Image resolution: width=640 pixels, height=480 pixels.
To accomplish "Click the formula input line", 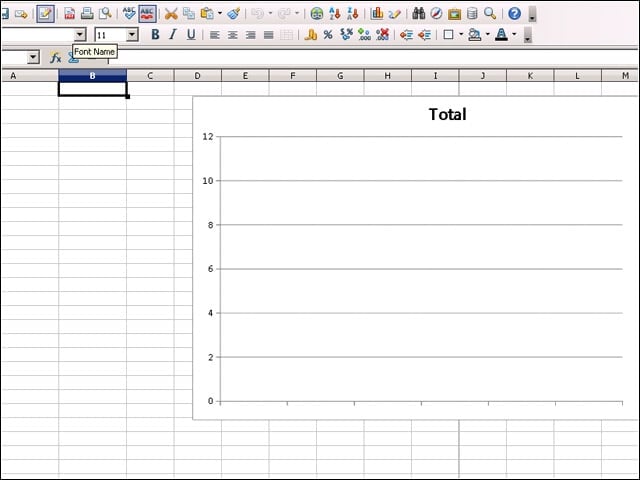I will [372, 58].
